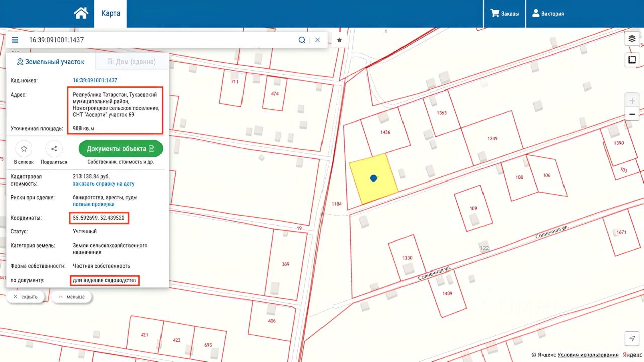644x362 pixels.
Task: Zoom out the map with minus
Action: click(632, 114)
